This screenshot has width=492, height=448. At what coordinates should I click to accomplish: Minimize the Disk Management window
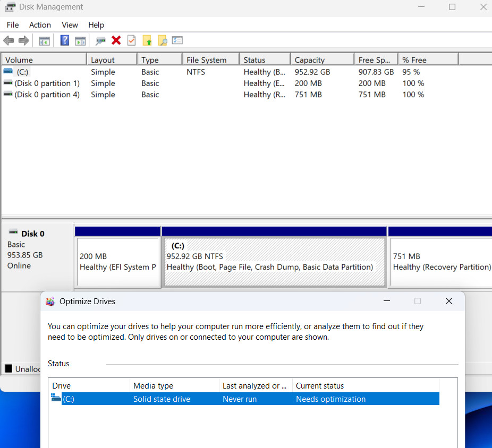click(421, 7)
